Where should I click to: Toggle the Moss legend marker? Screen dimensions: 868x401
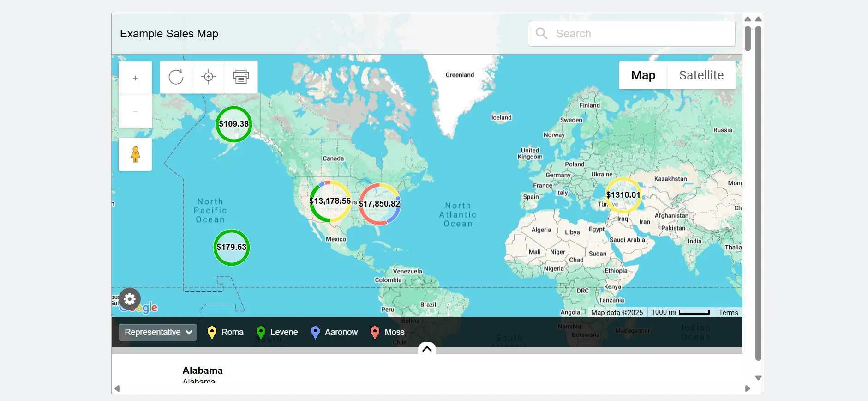(x=375, y=333)
